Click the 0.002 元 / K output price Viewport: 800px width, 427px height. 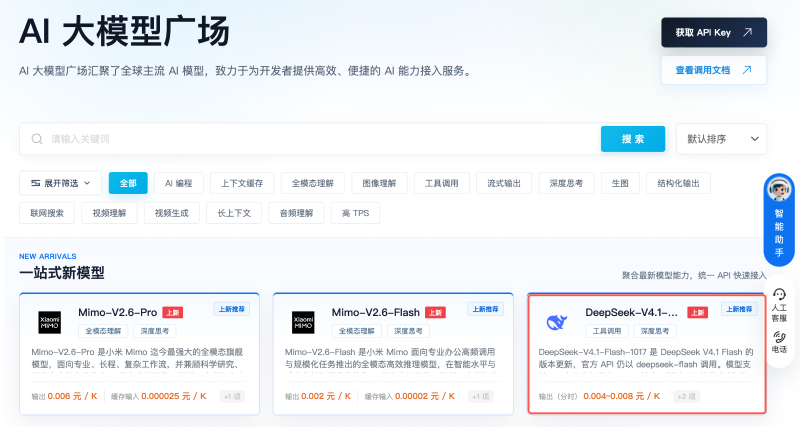pos(326,396)
